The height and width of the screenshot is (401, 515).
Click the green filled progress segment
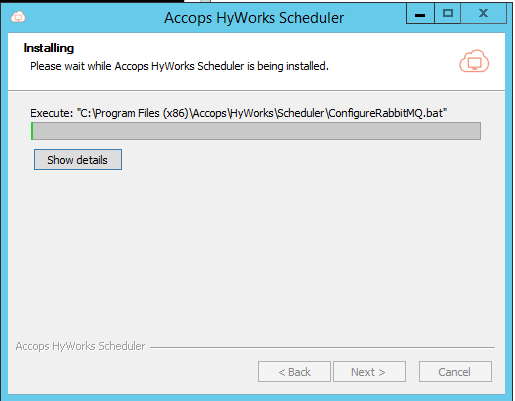[x=32, y=131]
